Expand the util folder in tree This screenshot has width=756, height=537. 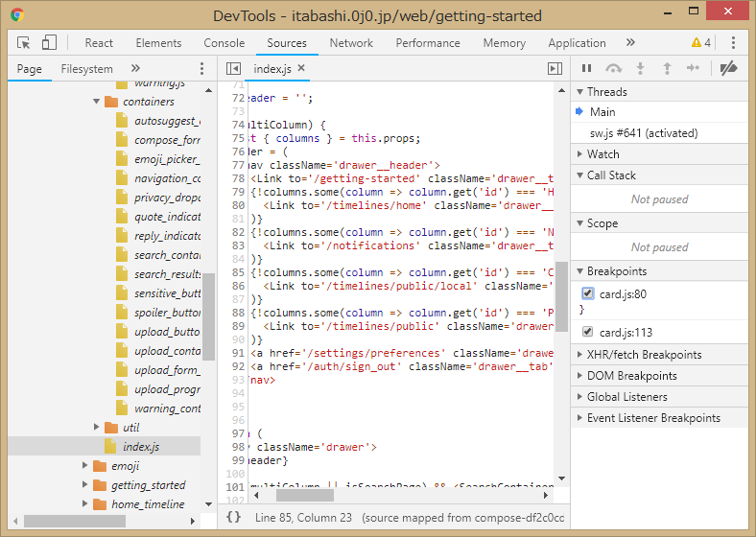[97, 427]
